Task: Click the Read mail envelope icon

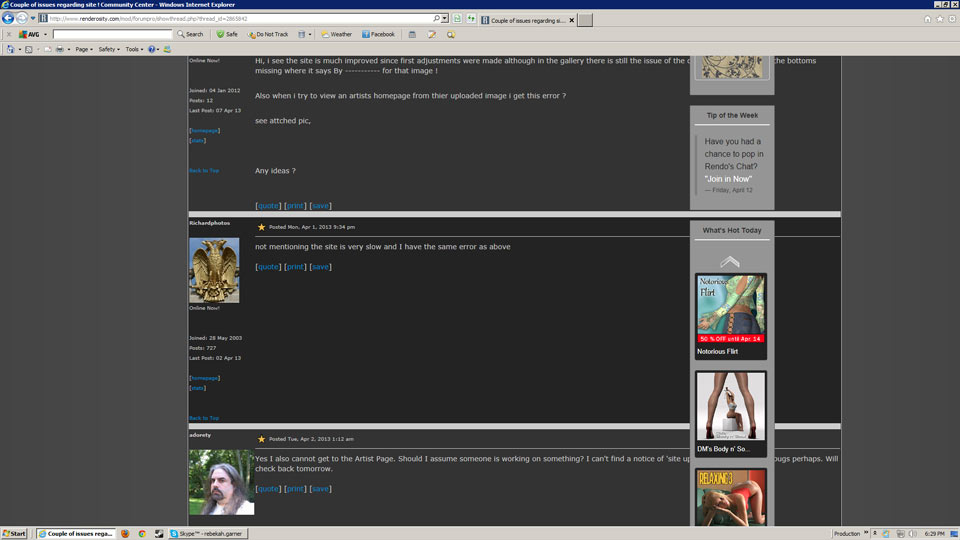Action: click(47, 49)
